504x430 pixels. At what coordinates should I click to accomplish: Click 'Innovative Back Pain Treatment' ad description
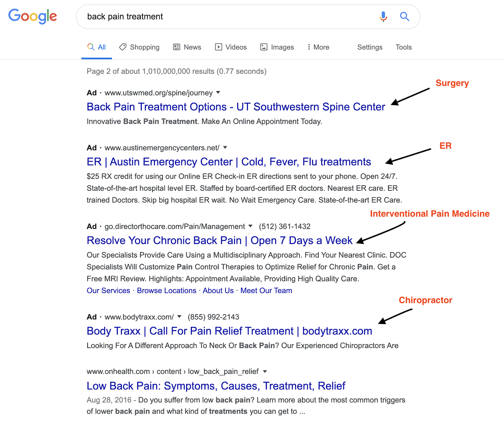[204, 121]
